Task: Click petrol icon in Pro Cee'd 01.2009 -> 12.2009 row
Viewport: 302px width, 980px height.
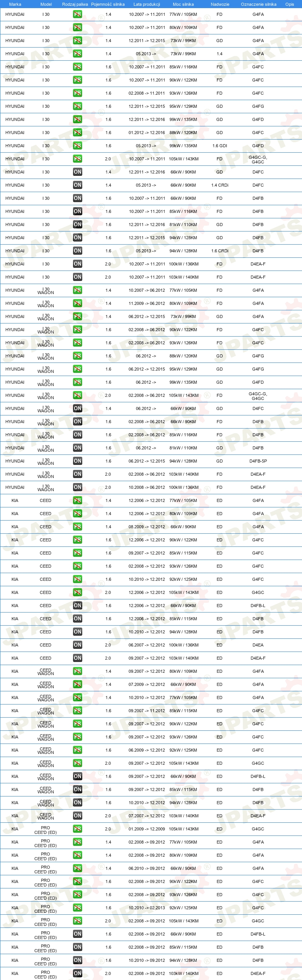Action: 77,829
